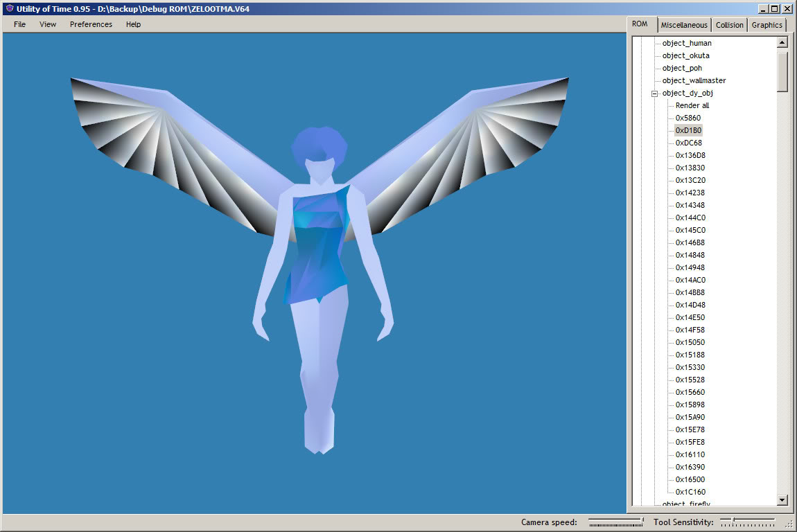Select display list 0x1C160
797x532 pixels.
tap(690, 492)
